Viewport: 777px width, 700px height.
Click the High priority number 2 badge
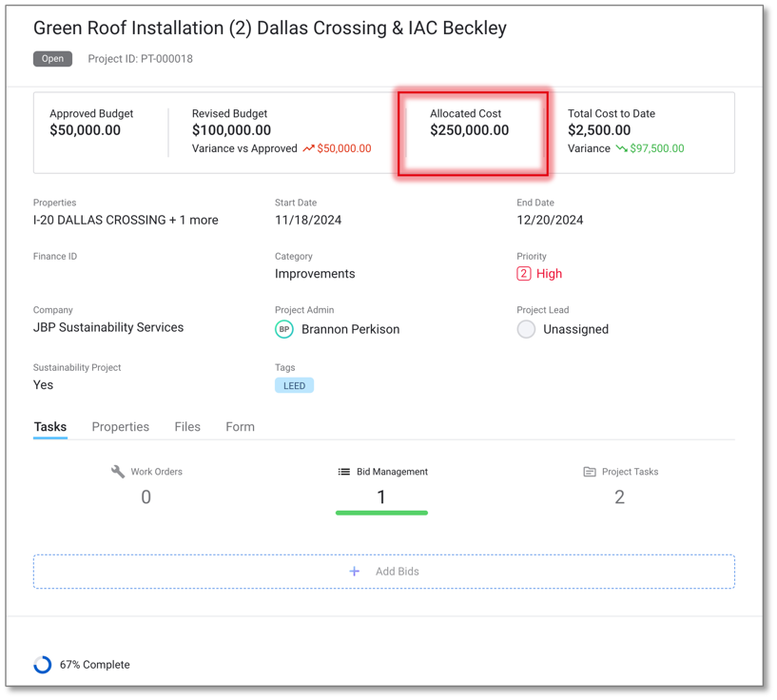pyautogui.click(x=523, y=274)
